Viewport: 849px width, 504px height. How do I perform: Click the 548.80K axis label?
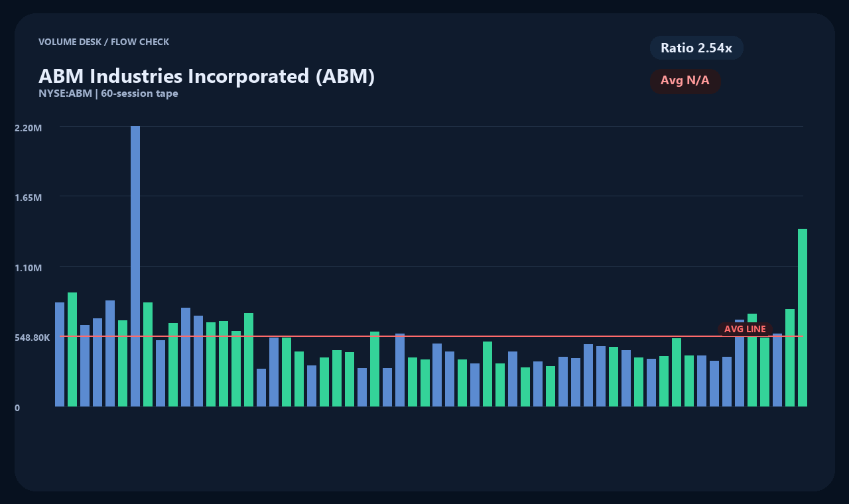click(33, 338)
